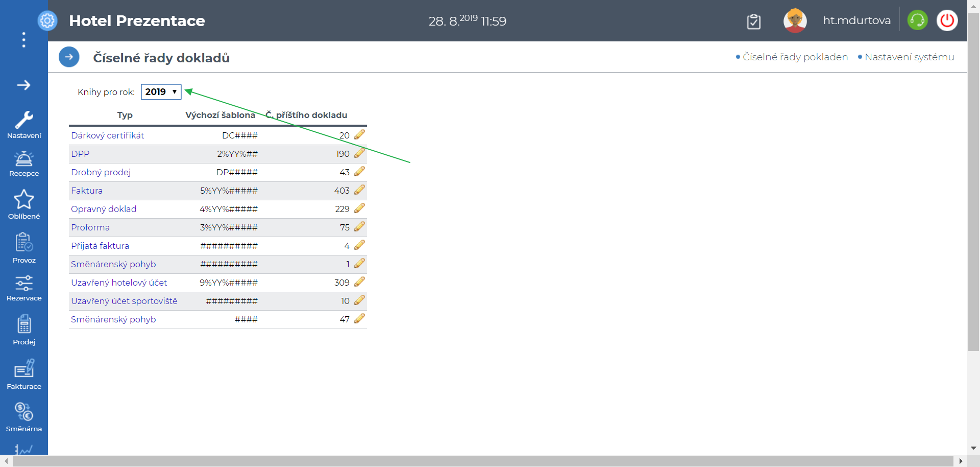Image resolution: width=980 pixels, height=467 pixels.
Task: Click pencil for Uzavřený účet sportoviště
Action: tap(359, 300)
